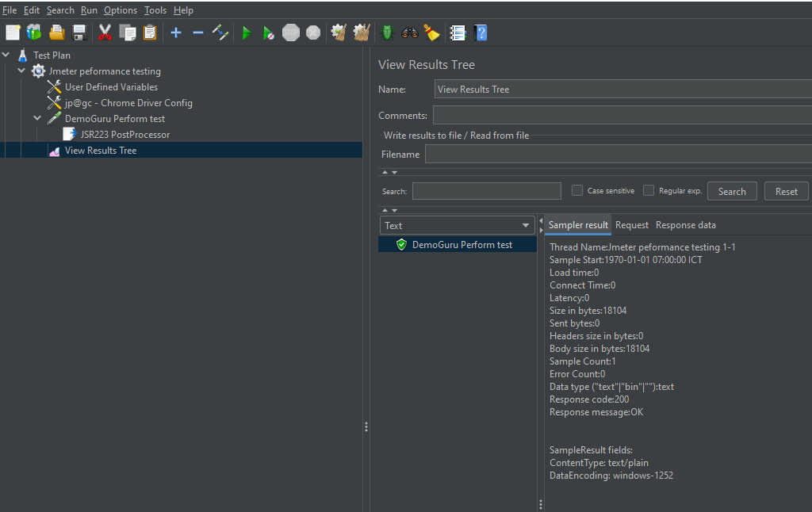
Task: Click the Filename input field
Action: tap(619, 155)
